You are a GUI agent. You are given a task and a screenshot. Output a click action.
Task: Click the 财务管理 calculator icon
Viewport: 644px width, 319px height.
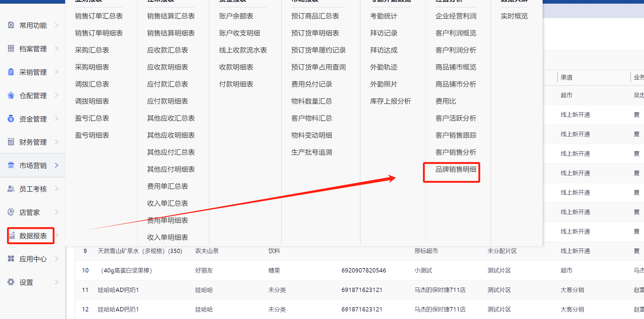point(11,142)
